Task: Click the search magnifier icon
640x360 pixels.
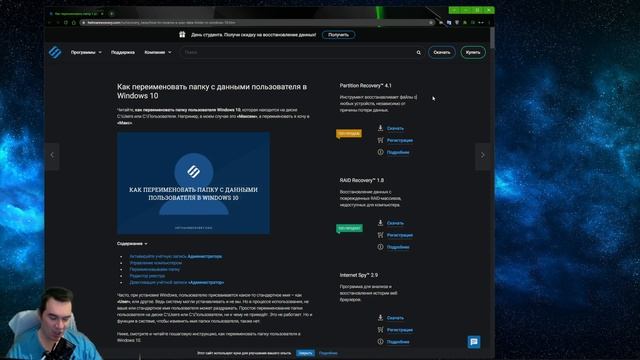Action: pyautogui.click(x=418, y=52)
